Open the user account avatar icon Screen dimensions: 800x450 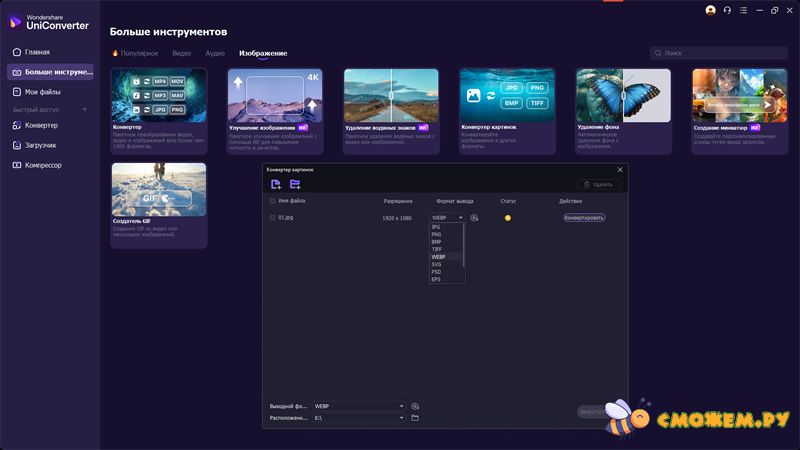pos(711,10)
